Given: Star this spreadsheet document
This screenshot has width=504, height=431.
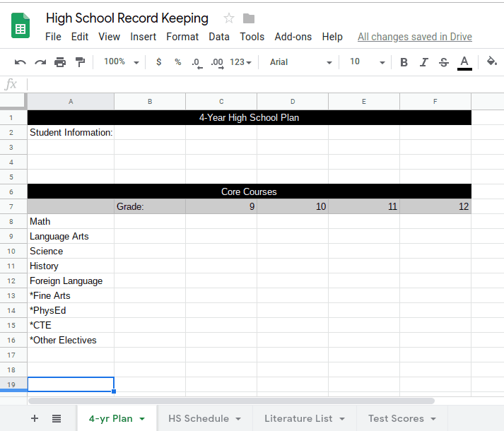Looking at the screenshot, I should pyautogui.click(x=228, y=18).
